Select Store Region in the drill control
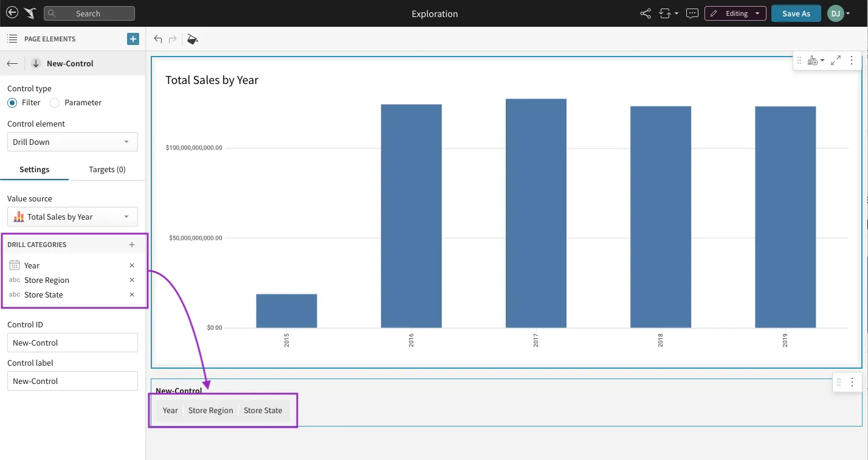 pyautogui.click(x=210, y=410)
